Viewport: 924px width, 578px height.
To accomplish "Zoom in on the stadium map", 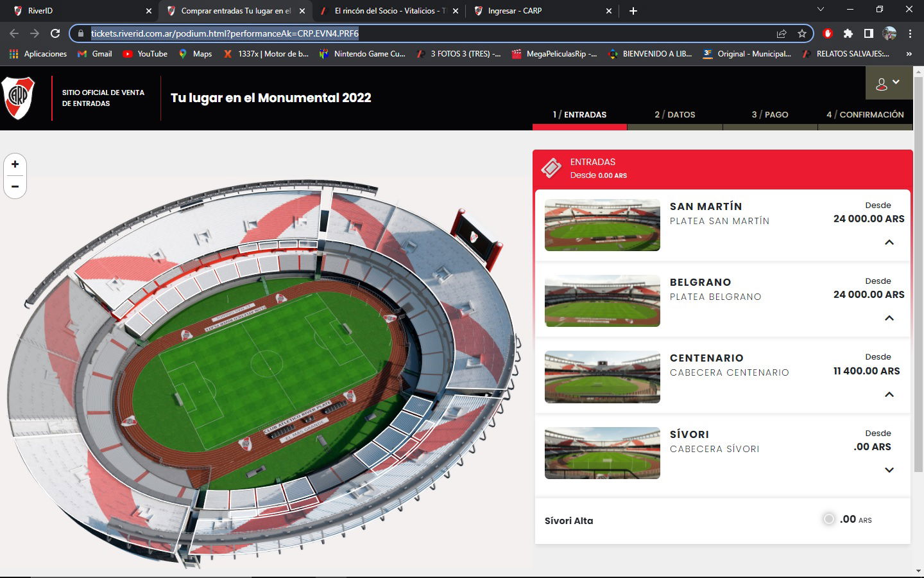I will coord(15,164).
